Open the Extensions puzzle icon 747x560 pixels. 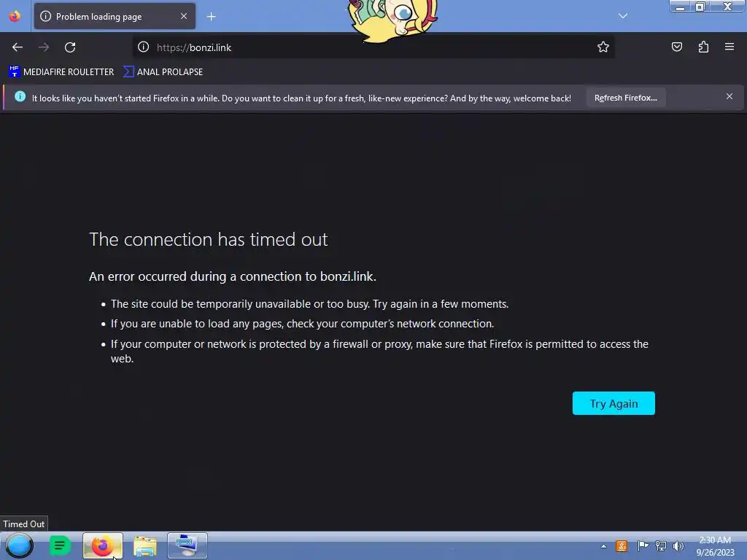click(703, 47)
